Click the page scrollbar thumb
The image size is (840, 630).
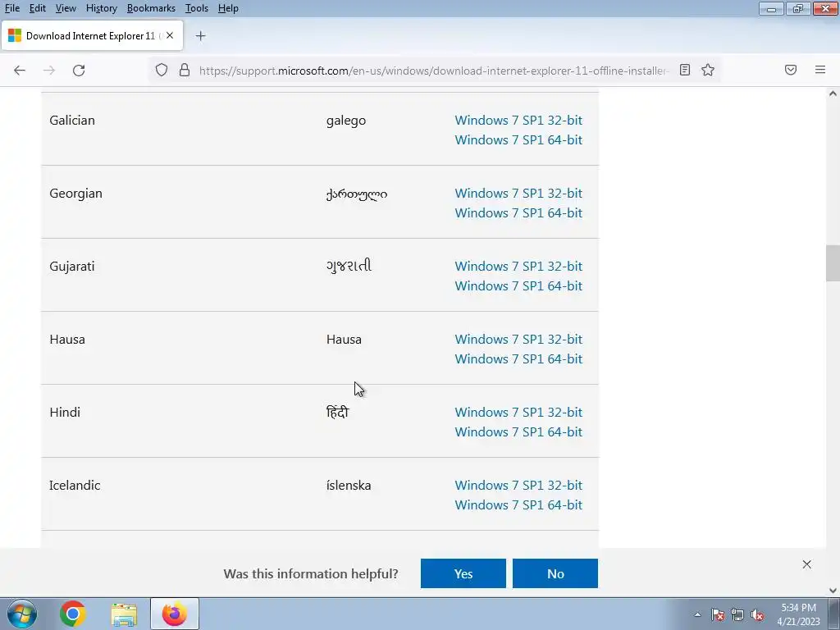tap(833, 262)
